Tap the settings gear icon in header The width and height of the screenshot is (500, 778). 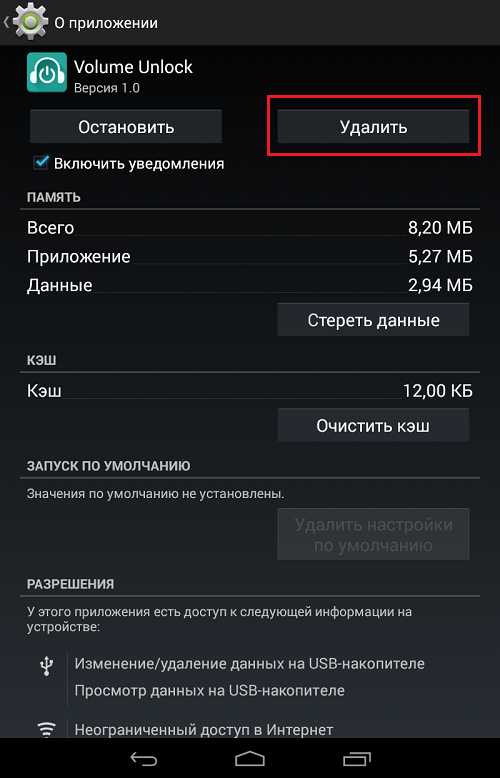tap(31, 22)
